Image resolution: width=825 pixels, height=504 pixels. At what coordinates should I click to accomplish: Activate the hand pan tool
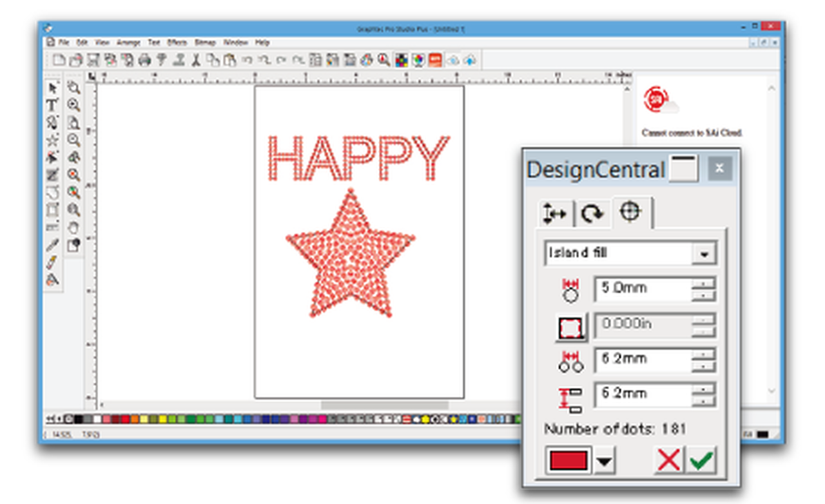tap(74, 228)
